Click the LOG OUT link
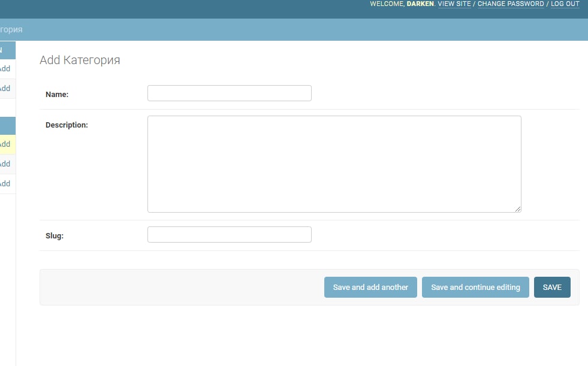The width and height of the screenshot is (588, 366). 565,4
